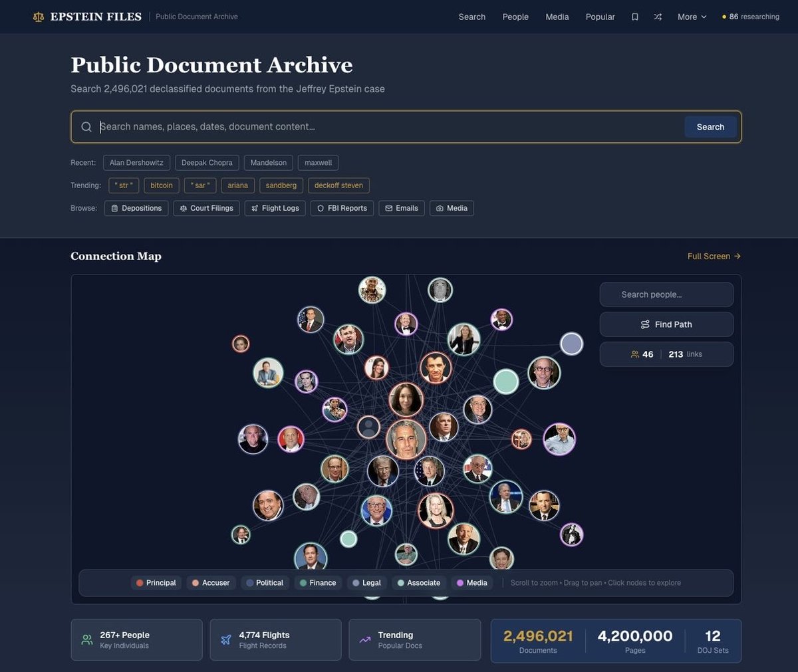
Task: Click the Epstein Files site title
Action: (x=96, y=17)
